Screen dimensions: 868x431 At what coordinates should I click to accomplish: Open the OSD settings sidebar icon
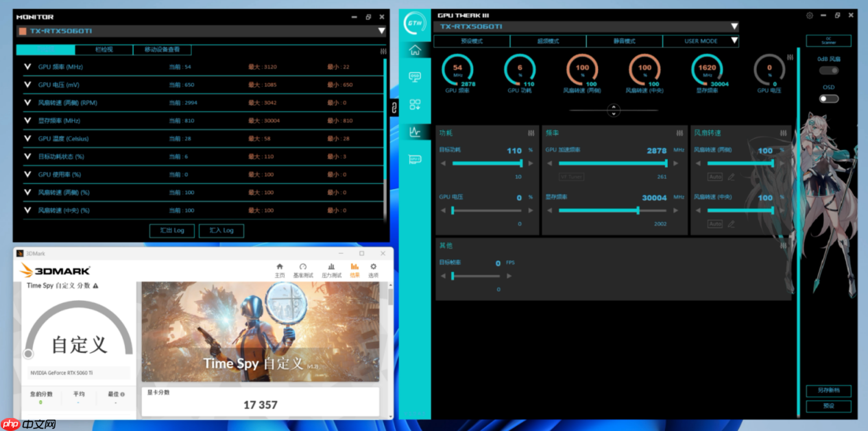tap(415, 77)
